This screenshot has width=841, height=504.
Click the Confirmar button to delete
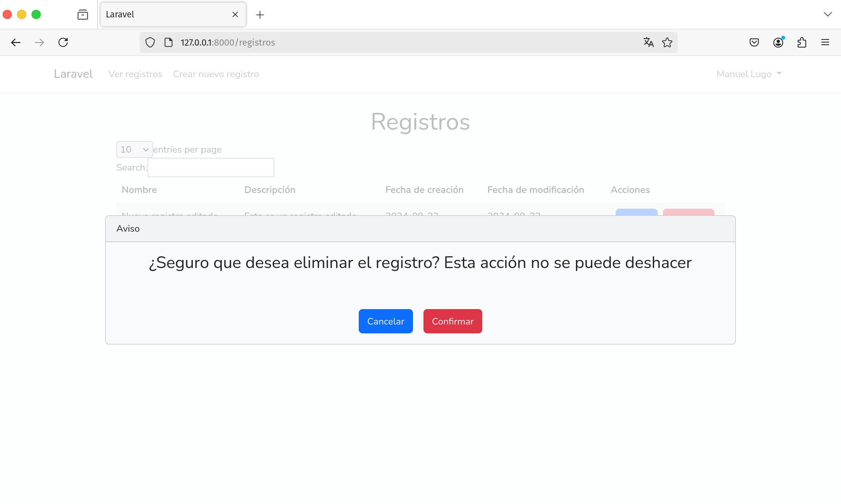452,321
